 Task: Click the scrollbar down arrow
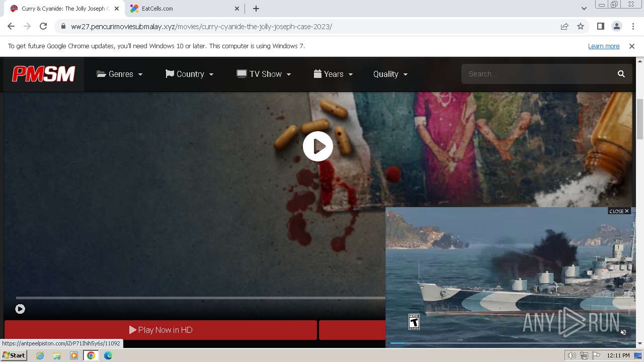(639, 344)
